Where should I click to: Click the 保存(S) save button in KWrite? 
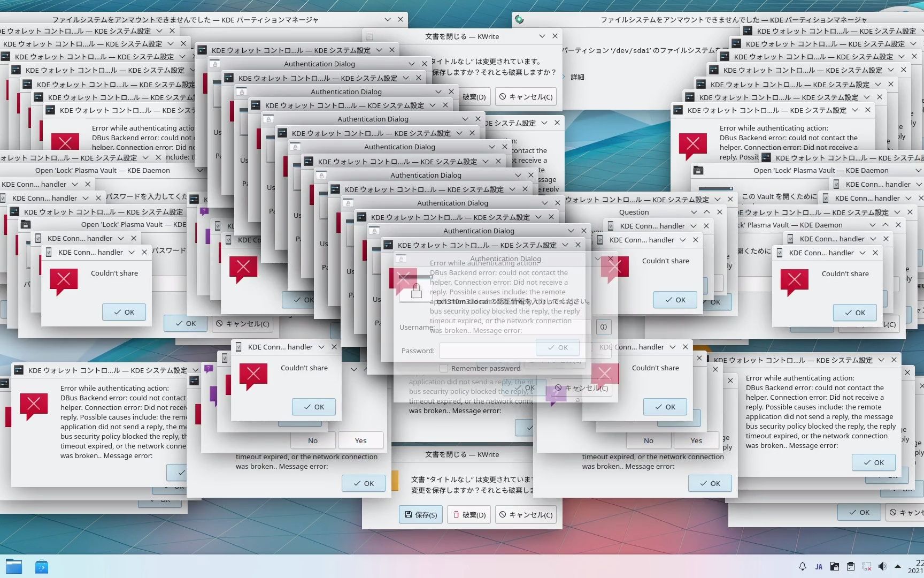pos(420,514)
